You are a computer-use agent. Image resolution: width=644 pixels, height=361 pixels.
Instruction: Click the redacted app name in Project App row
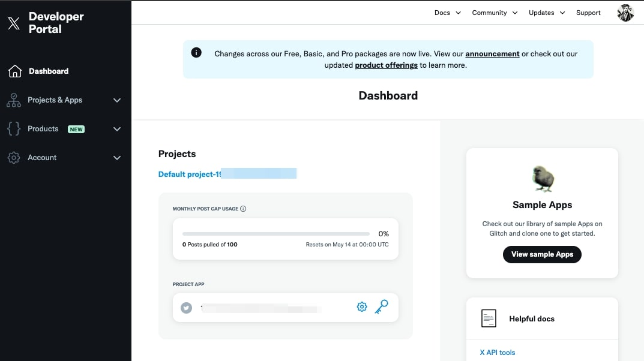260,308
